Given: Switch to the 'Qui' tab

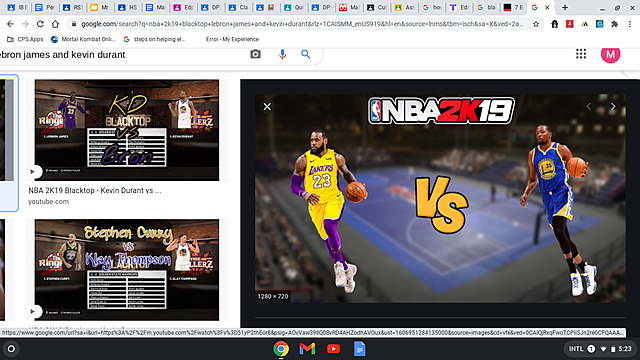Looking at the screenshot, I should coord(294,7).
